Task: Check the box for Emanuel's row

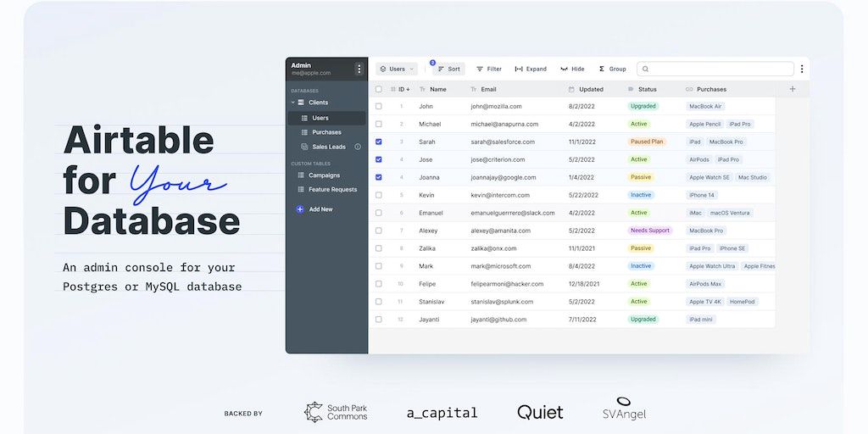Action: pos(379,213)
